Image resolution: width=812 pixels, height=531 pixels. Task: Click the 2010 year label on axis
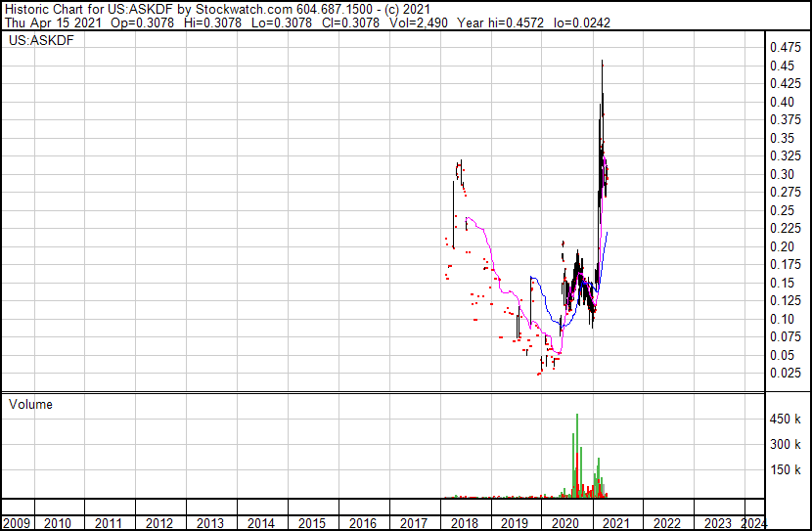(x=58, y=523)
